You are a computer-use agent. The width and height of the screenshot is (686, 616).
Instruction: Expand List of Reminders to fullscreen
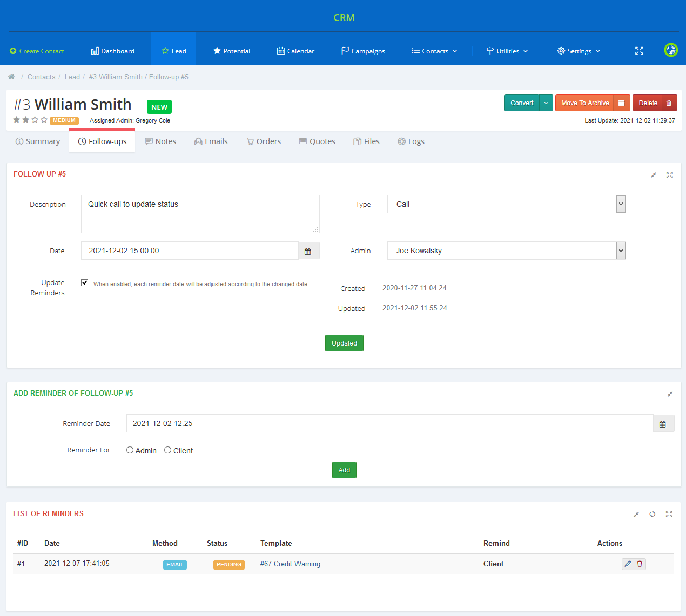[669, 514]
